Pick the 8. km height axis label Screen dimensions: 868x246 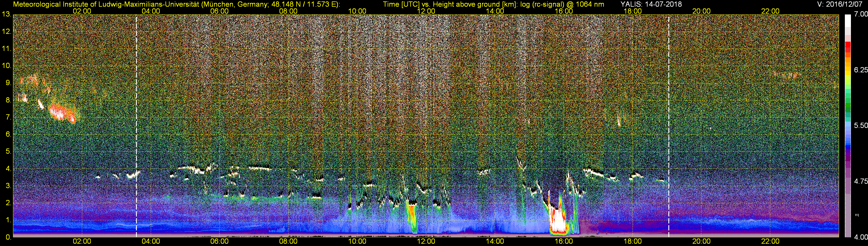tap(8, 100)
